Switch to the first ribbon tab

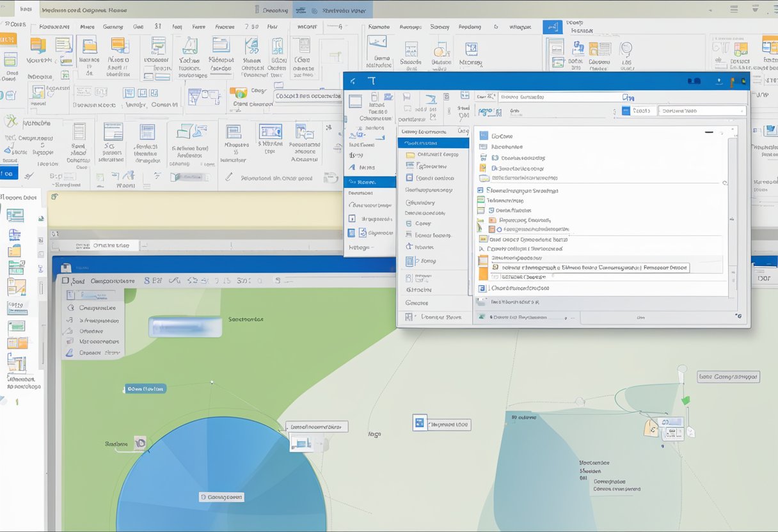tap(54, 27)
